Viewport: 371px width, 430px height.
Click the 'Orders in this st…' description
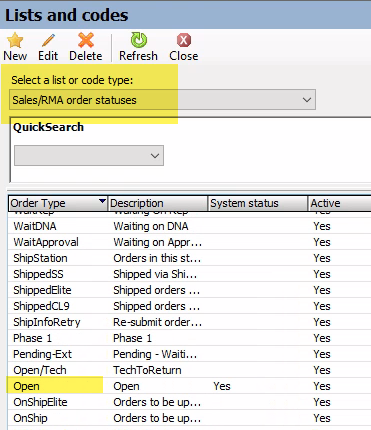(157, 258)
